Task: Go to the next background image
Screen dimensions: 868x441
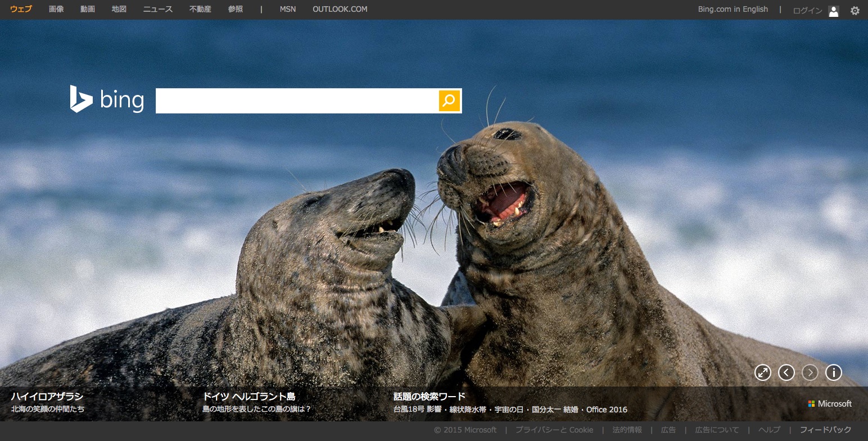Action: (x=810, y=372)
